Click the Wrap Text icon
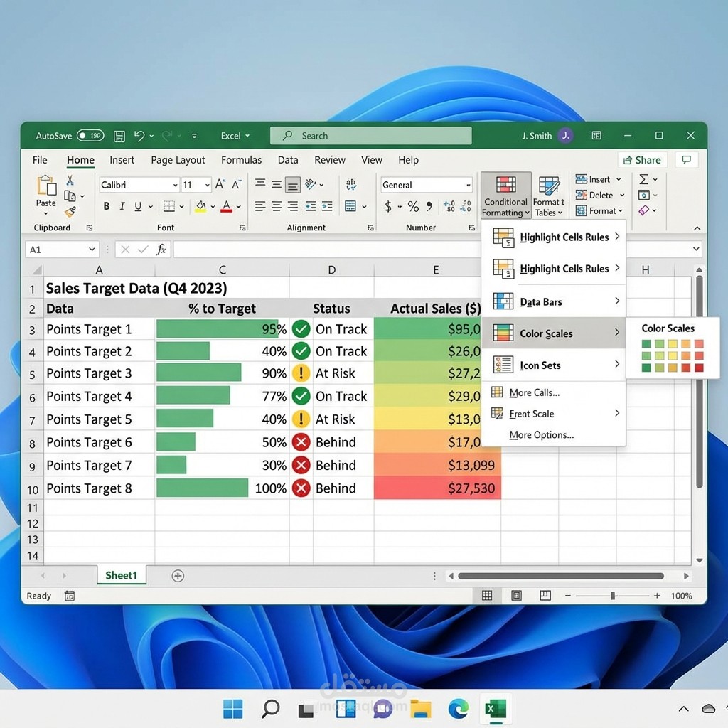Screen dimensions: 728x728 point(351,184)
